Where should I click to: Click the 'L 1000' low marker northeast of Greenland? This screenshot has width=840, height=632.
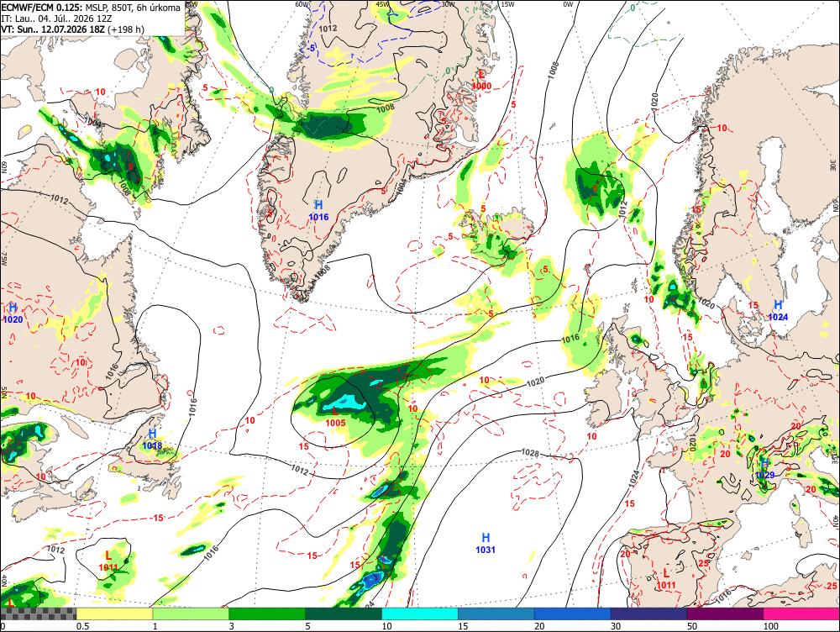[x=481, y=80]
